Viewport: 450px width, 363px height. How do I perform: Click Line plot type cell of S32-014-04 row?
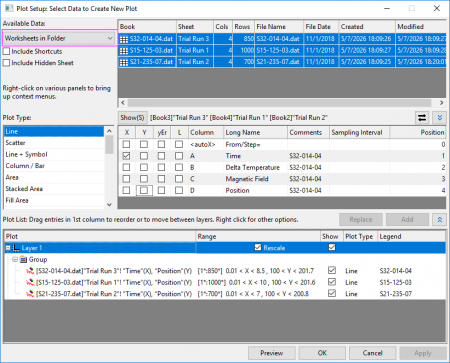[x=351, y=271]
